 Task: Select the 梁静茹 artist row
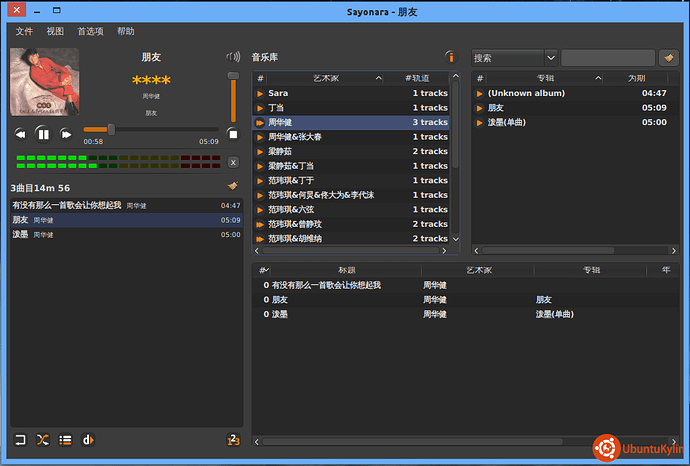351,152
